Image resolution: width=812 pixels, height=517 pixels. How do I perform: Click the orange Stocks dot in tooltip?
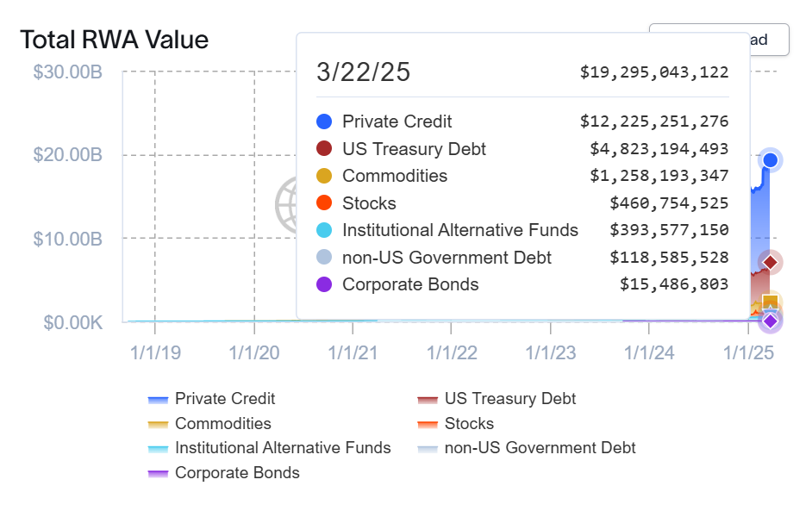(x=324, y=203)
